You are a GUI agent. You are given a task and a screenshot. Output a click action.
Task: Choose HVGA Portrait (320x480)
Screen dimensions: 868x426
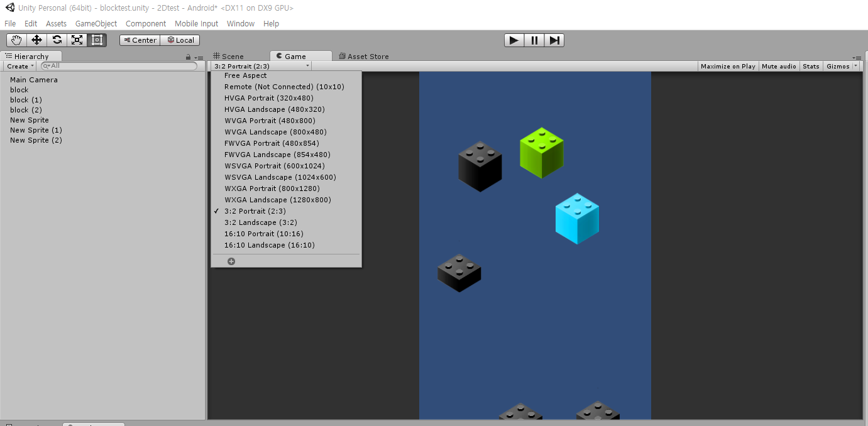tap(286, 98)
